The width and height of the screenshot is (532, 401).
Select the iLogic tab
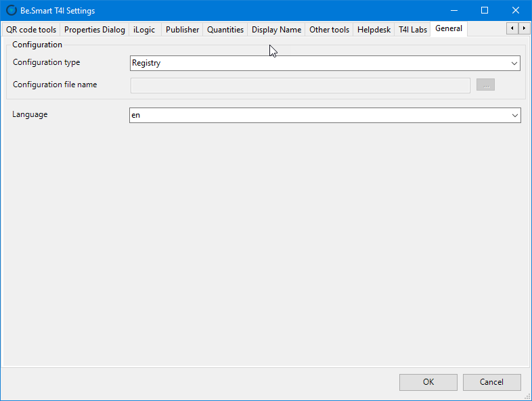click(144, 30)
